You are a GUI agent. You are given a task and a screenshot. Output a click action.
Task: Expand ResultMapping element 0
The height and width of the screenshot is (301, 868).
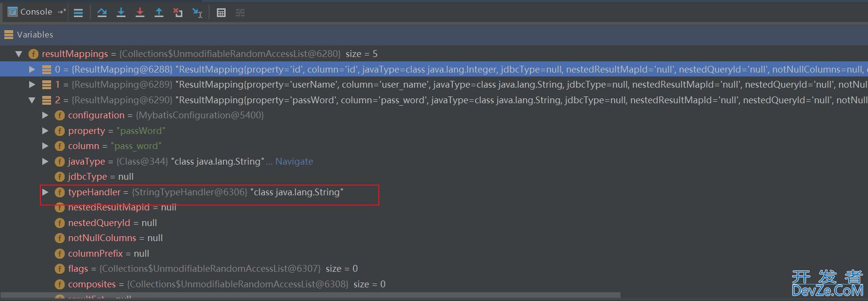(32, 69)
